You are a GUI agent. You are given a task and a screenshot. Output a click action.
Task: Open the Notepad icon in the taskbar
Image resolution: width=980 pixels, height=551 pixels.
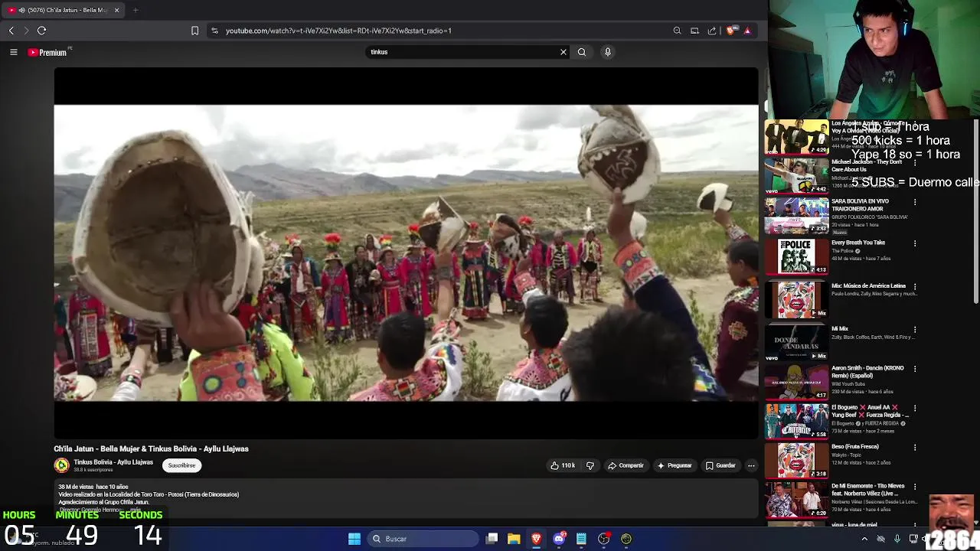click(581, 539)
